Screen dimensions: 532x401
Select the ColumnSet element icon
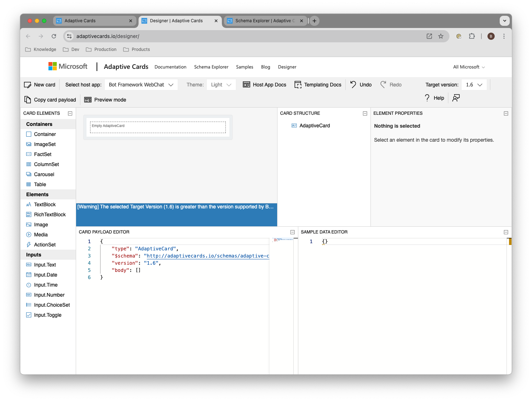coord(29,164)
